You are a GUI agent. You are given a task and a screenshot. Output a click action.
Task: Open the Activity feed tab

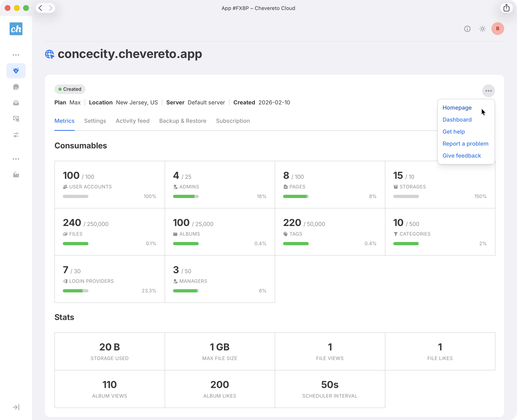click(x=132, y=121)
